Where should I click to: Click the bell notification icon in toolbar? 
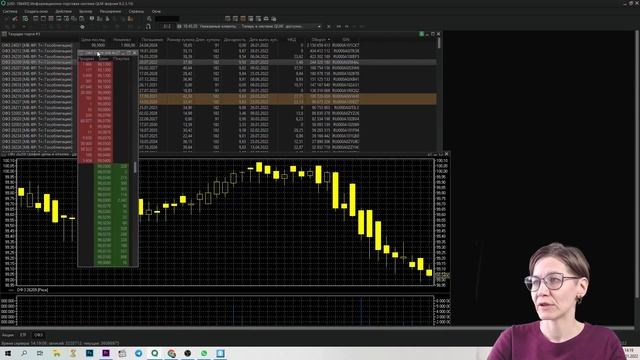pos(148,27)
